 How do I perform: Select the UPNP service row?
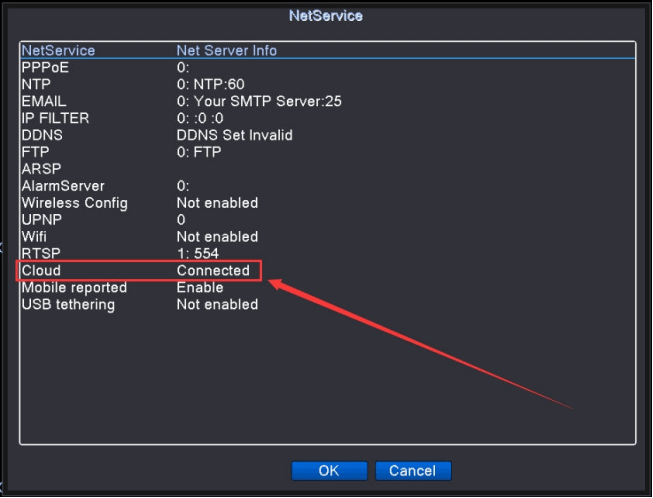(x=41, y=220)
